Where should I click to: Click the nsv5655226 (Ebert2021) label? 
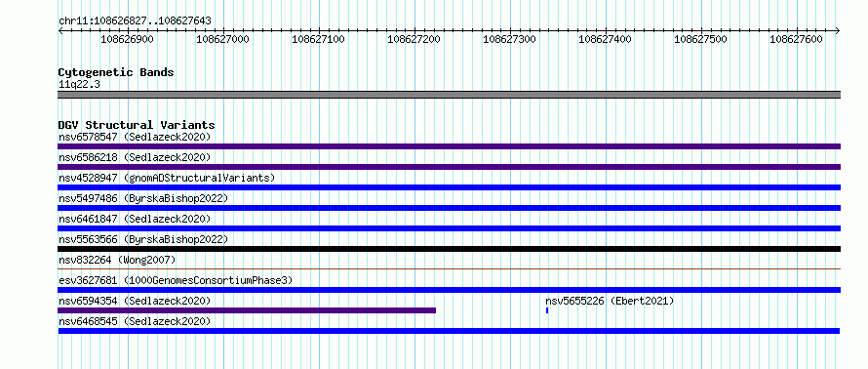coord(610,301)
